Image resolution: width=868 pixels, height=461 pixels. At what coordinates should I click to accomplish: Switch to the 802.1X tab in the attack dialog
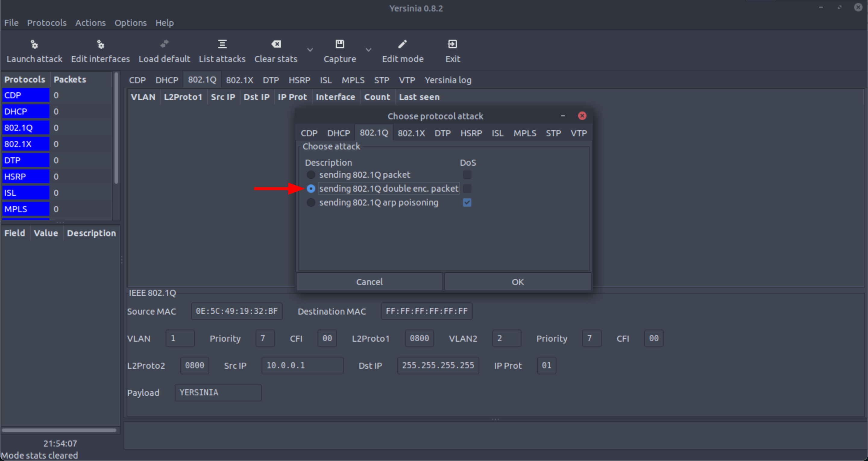coord(411,133)
